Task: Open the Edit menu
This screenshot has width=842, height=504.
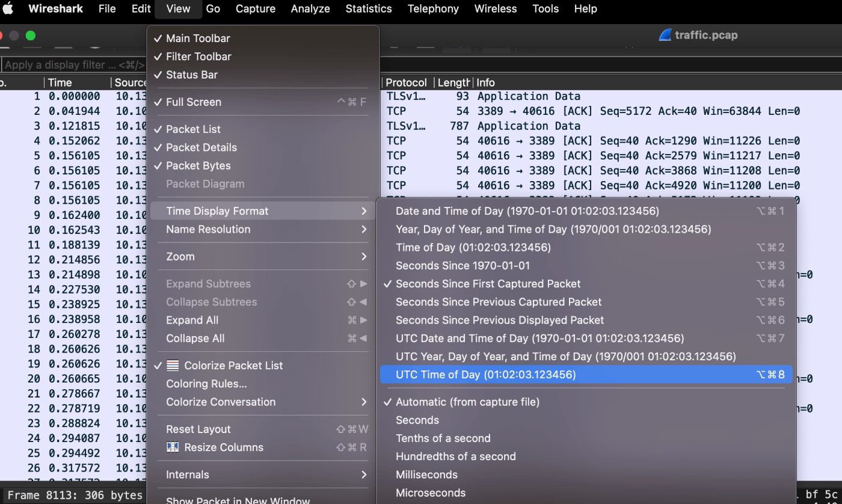Action: (x=141, y=8)
